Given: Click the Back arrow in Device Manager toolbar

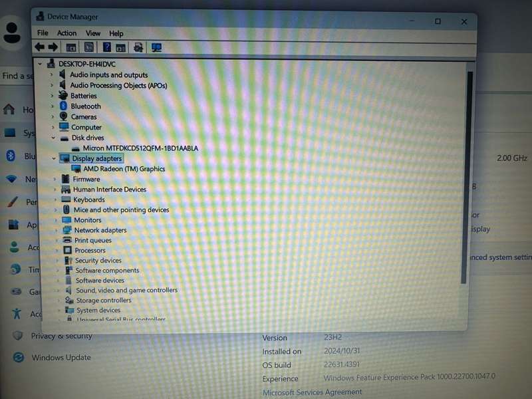Looking at the screenshot, I should pyautogui.click(x=39, y=47).
